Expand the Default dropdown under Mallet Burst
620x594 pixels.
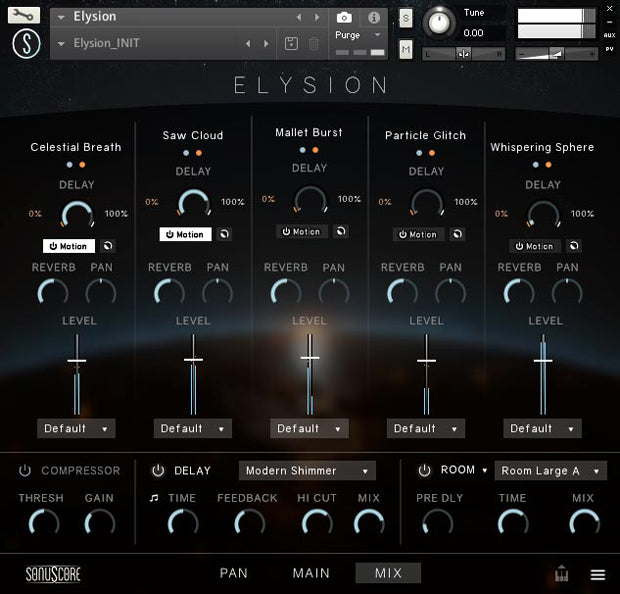309,428
